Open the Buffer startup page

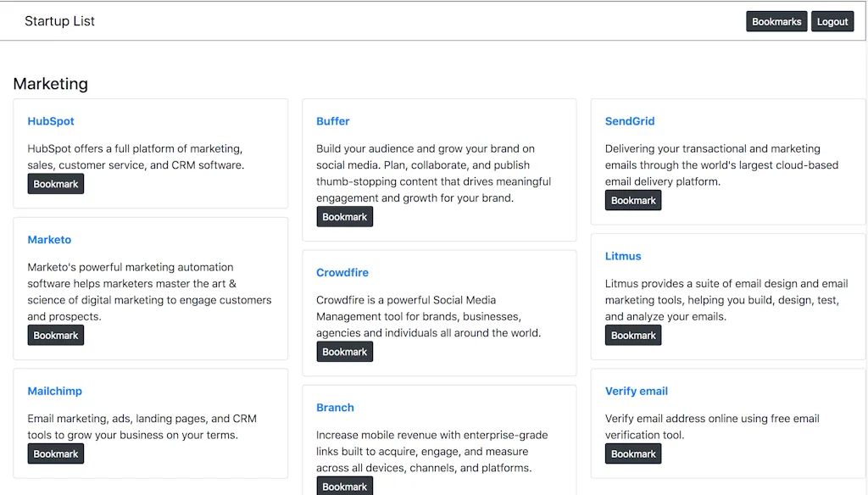(332, 121)
